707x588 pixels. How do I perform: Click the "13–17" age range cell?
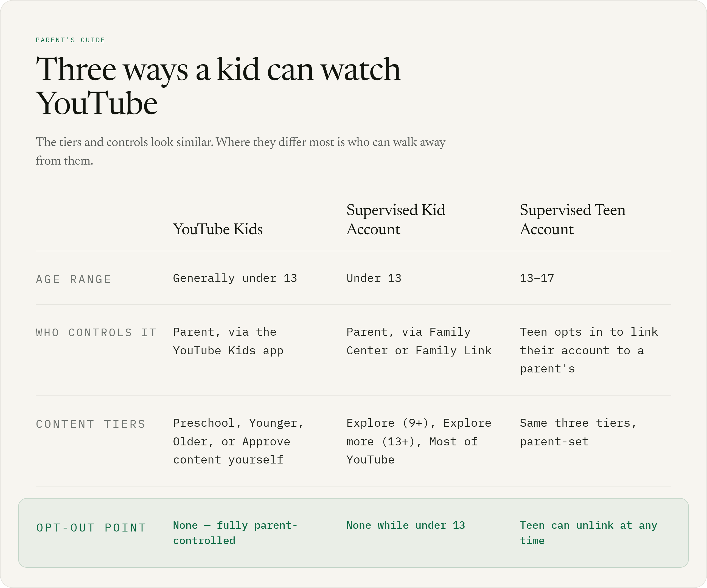pos(537,278)
